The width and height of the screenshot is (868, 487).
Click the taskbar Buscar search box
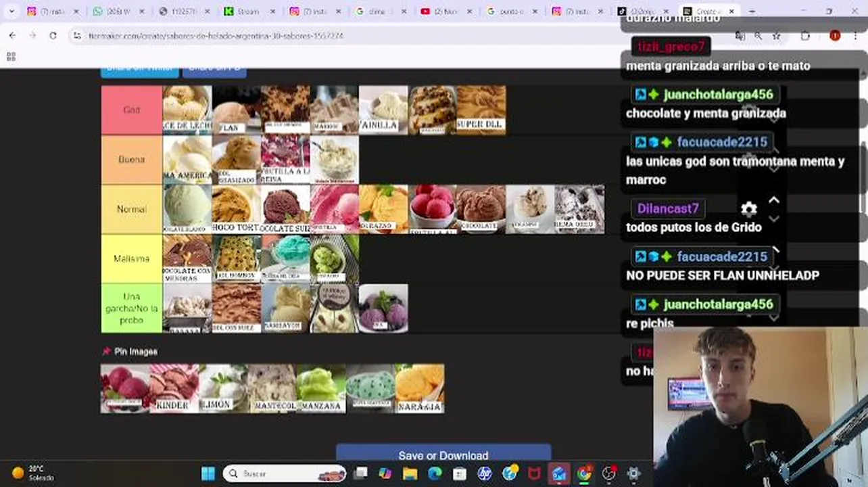point(285,473)
